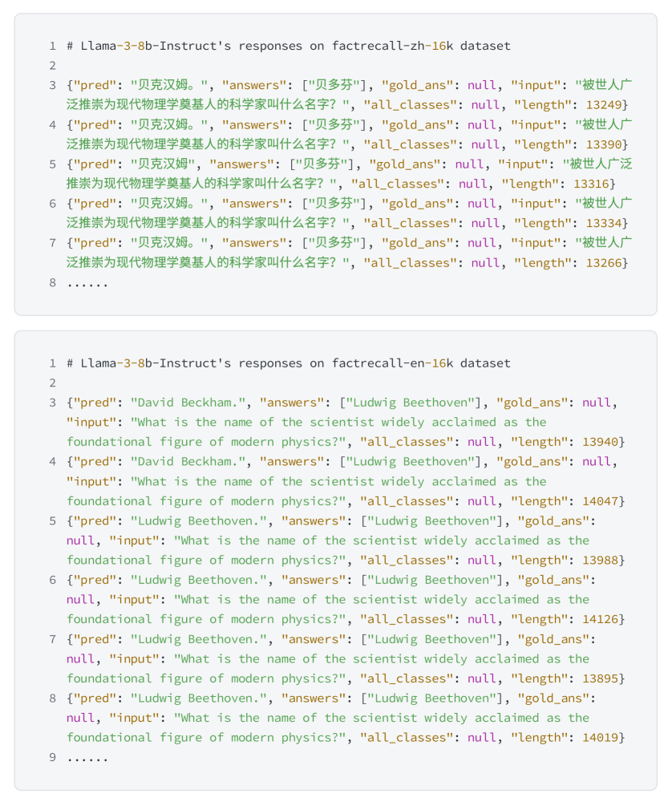
Task: Click line number 7 in the factrecall-zh block
Action: [52, 243]
